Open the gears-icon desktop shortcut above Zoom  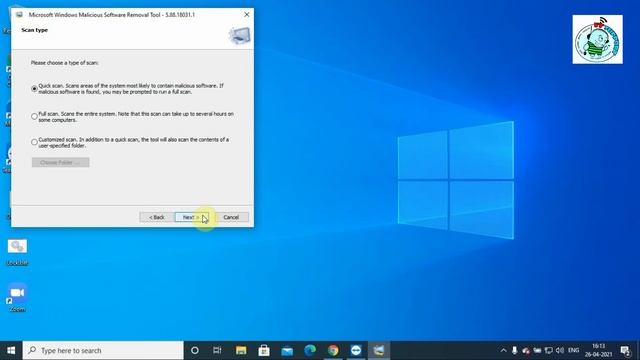click(x=17, y=251)
